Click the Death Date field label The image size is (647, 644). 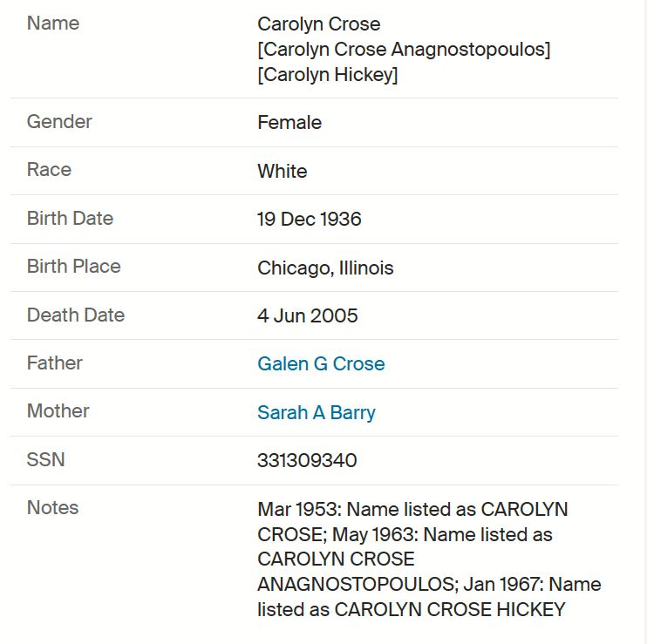(x=76, y=315)
